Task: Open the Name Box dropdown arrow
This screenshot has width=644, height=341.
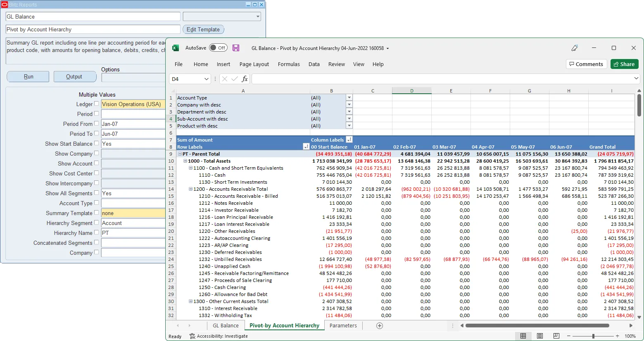Action: [x=207, y=79]
